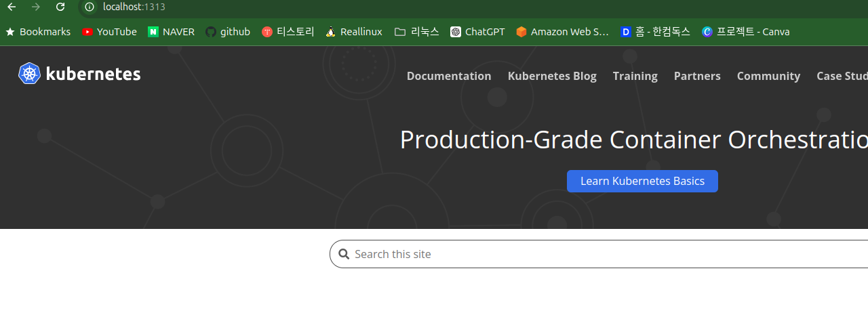This screenshot has width=868, height=317.
Task: Open the github bookmark
Action: (x=228, y=32)
